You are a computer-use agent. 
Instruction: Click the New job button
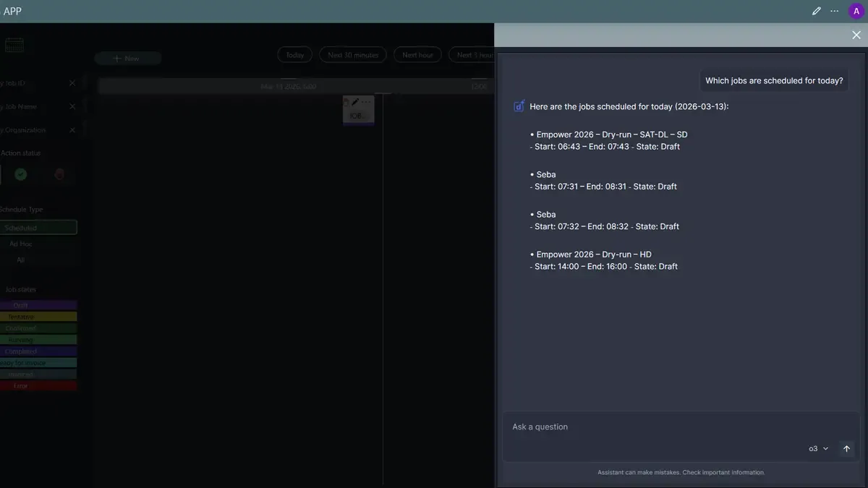click(127, 59)
